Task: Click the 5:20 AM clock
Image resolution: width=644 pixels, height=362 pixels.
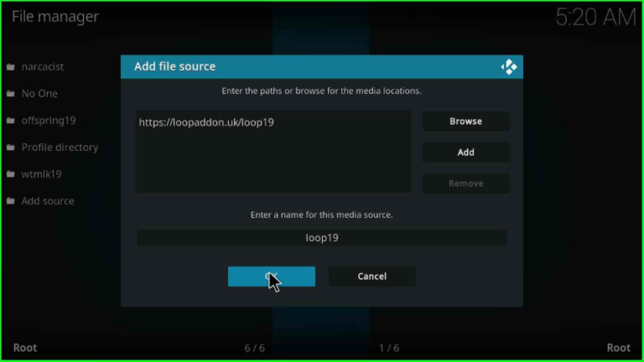Action: point(595,18)
